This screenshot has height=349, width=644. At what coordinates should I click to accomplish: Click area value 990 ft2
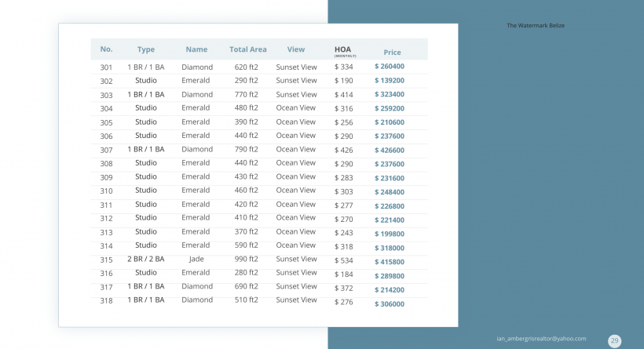point(247,259)
